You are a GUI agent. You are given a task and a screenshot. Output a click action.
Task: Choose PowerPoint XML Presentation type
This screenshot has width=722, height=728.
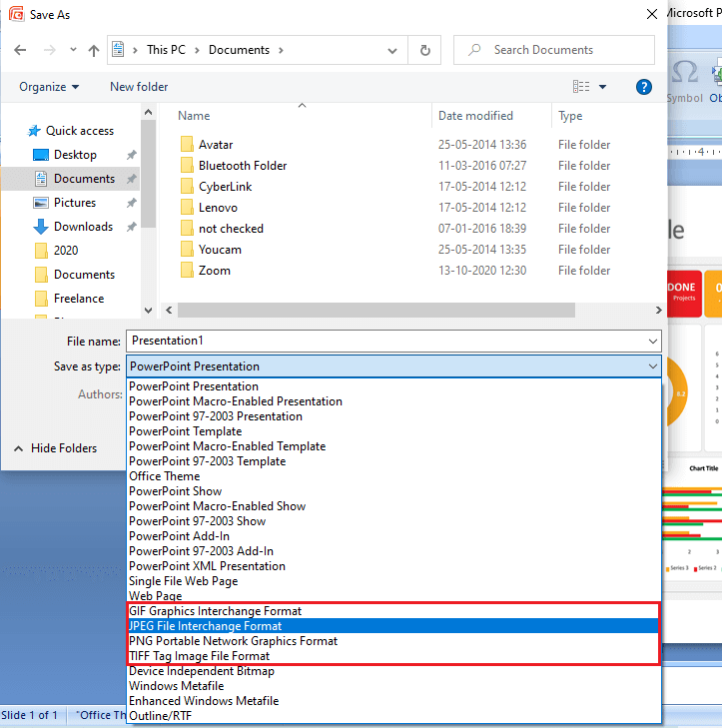393,566
